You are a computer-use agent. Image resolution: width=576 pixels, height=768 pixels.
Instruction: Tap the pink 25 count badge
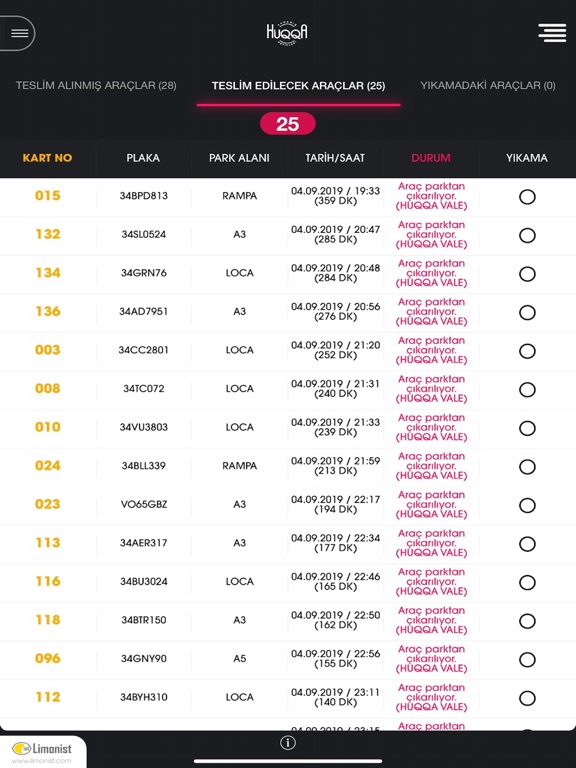coord(288,124)
